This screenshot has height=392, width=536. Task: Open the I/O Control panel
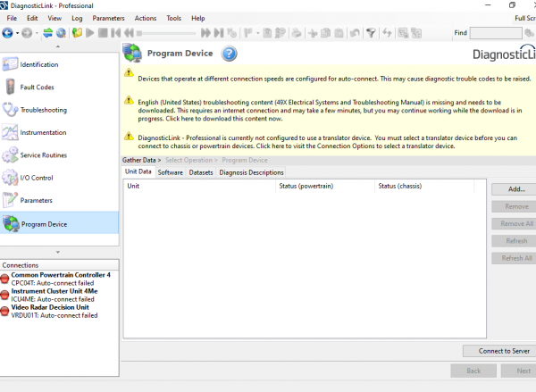pos(60,178)
